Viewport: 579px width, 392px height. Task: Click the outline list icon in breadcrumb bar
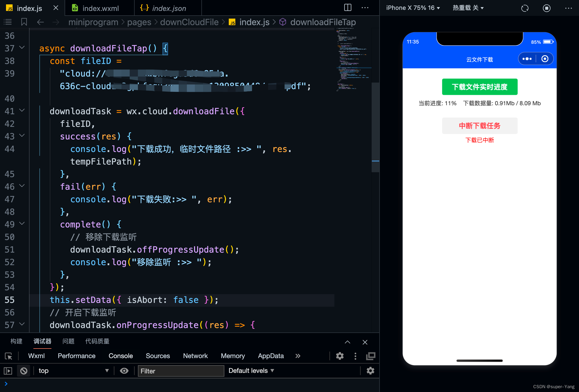pos(8,22)
